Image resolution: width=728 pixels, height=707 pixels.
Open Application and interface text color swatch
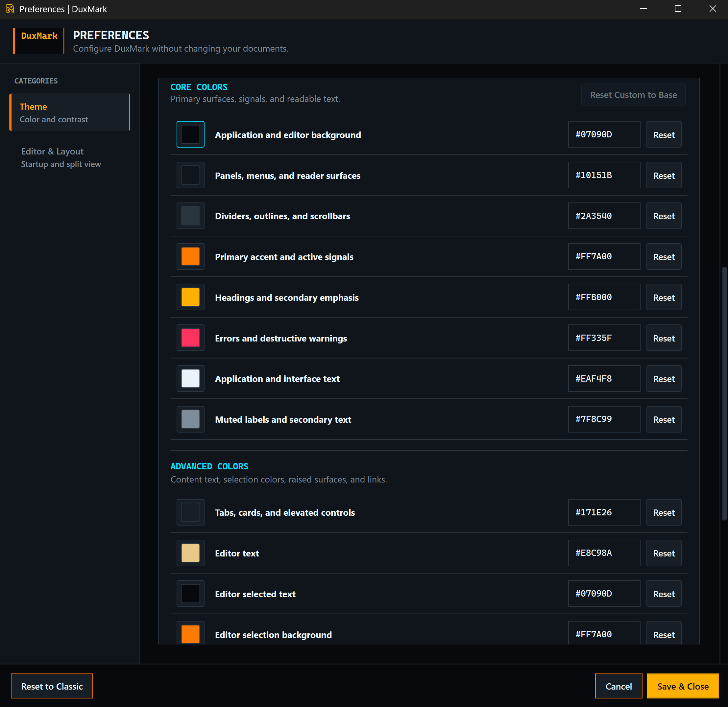pos(190,378)
